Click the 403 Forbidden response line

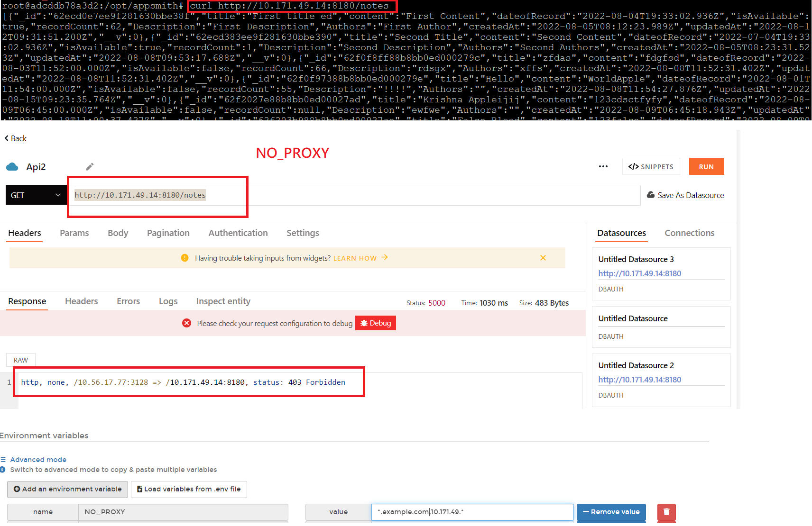click(183, 382)
